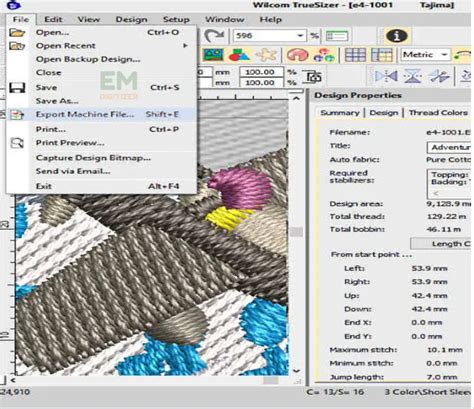Click the Length C button
This screenshot has height=409, width=474.
(441, 244)
